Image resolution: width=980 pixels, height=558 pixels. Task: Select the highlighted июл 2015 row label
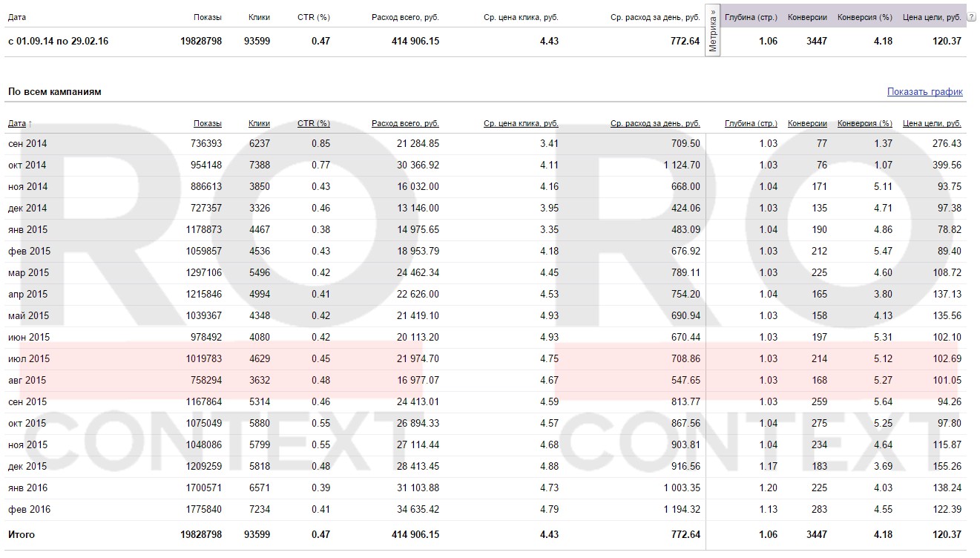pyautogui.click(x=29, y=359)
